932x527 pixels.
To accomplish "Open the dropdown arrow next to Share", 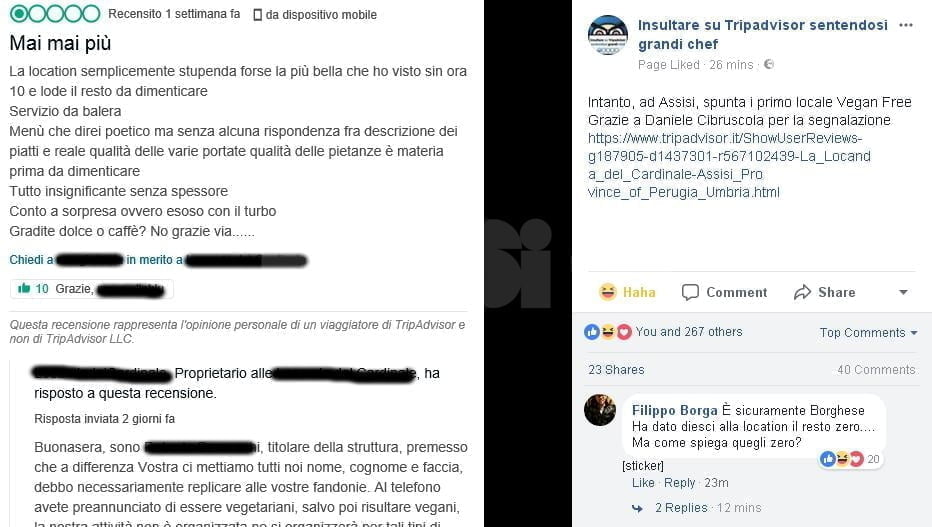I will coord(903,292).
